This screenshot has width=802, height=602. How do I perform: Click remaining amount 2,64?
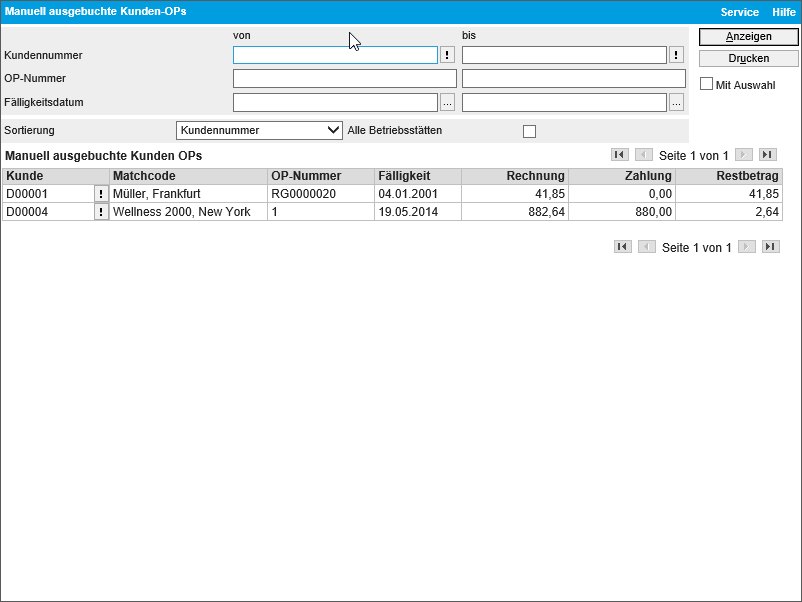point(729,212)
